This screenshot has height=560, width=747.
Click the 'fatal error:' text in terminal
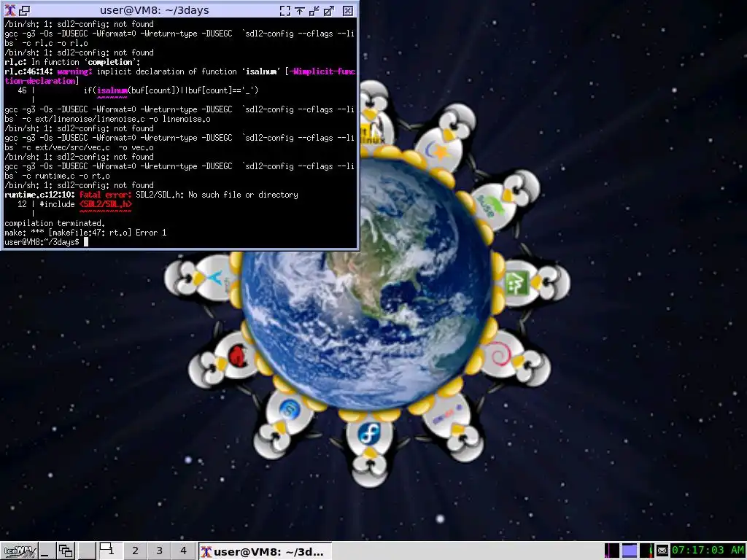coord(105,195)
